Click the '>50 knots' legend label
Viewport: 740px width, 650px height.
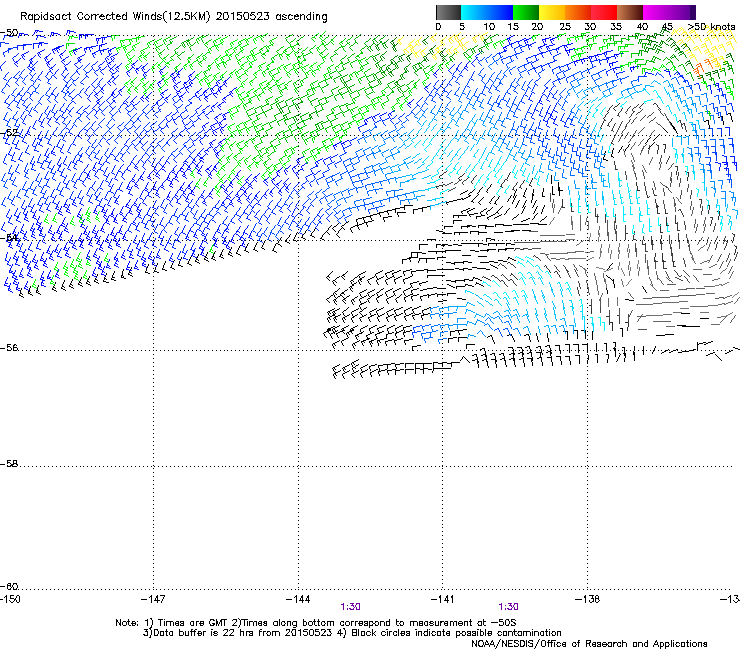point(711,27)
